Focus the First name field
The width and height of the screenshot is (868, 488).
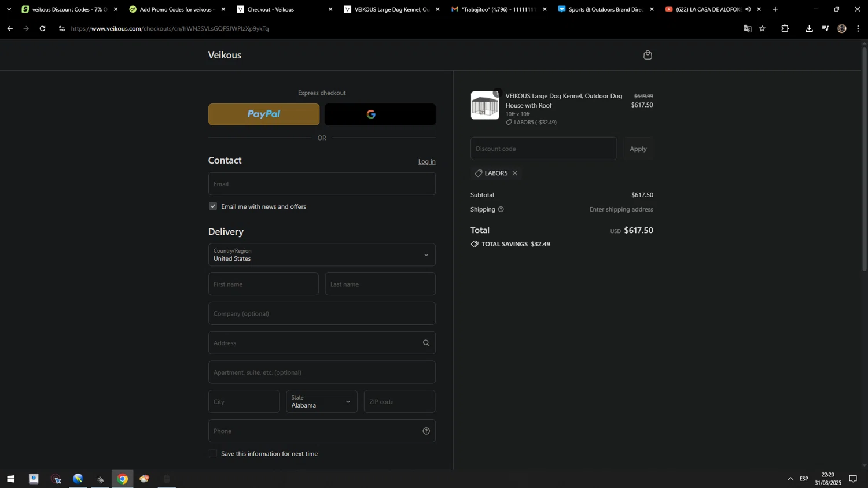(263, 284)
